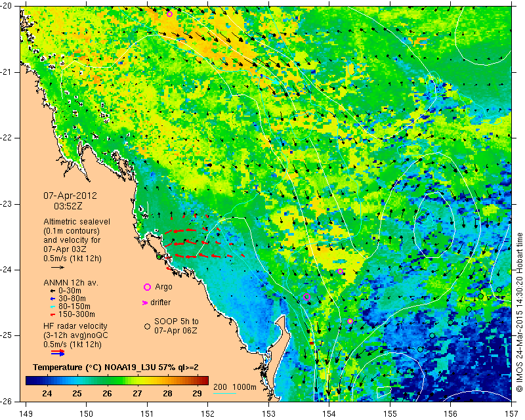Click the black altimetric velocity scale arrow

[58, 267]
